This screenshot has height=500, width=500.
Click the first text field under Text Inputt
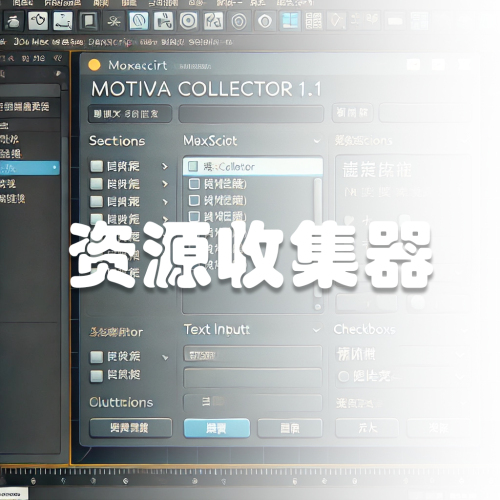[252, 354]
